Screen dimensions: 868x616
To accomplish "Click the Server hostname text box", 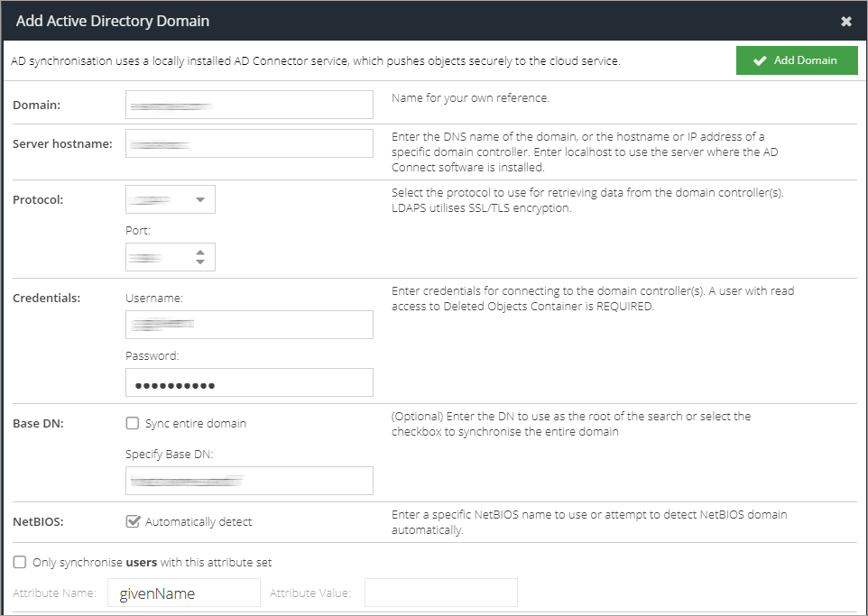I will pos(249,143).
